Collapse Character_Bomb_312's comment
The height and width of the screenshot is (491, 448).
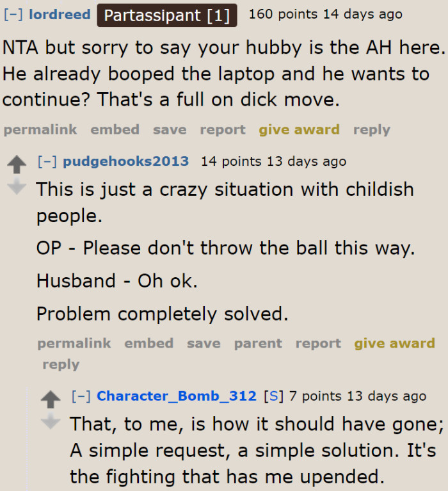pyautogui.click(x=81, y=397)
